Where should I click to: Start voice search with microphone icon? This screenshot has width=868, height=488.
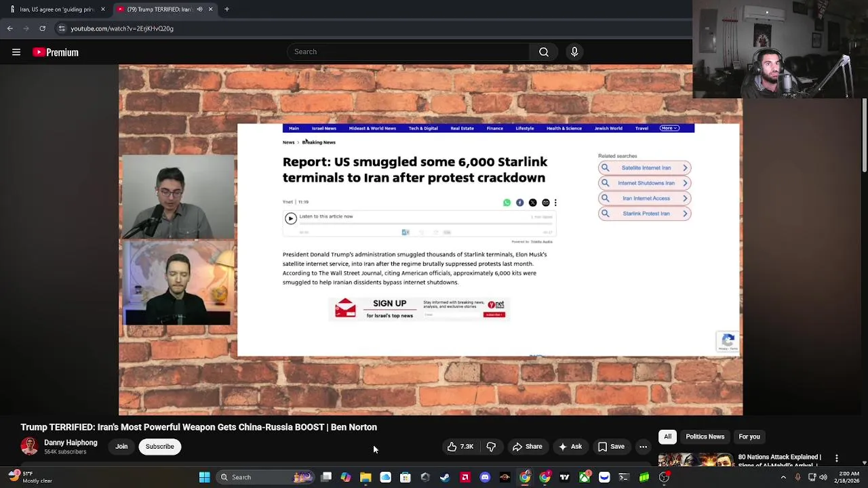(x=574, y=52)
